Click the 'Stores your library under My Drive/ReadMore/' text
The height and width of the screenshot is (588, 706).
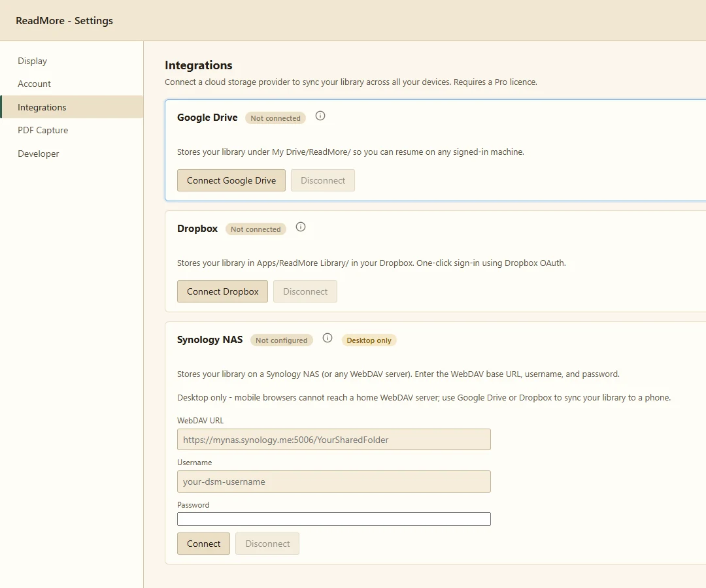point(350,152)
